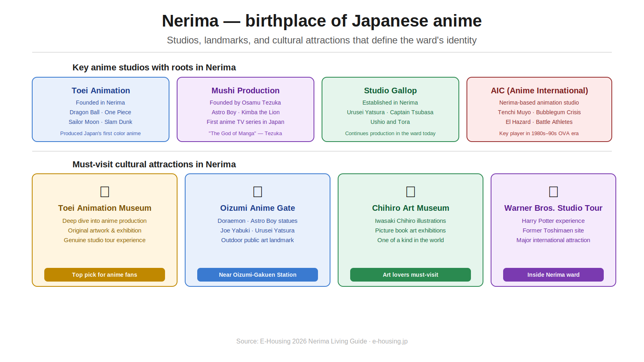Click the Chihiro Art Museum heading
The height and width of the screenshot is (362, 644).
411,208
